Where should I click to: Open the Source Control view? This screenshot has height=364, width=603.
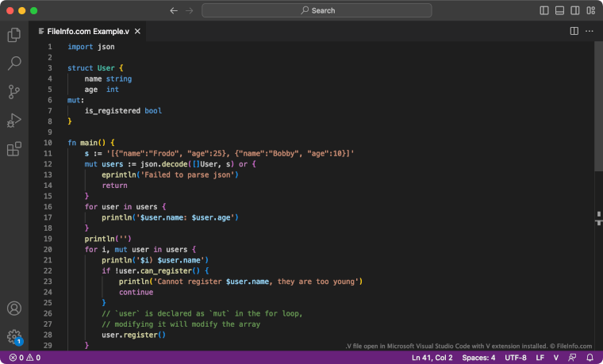(14, 92)
